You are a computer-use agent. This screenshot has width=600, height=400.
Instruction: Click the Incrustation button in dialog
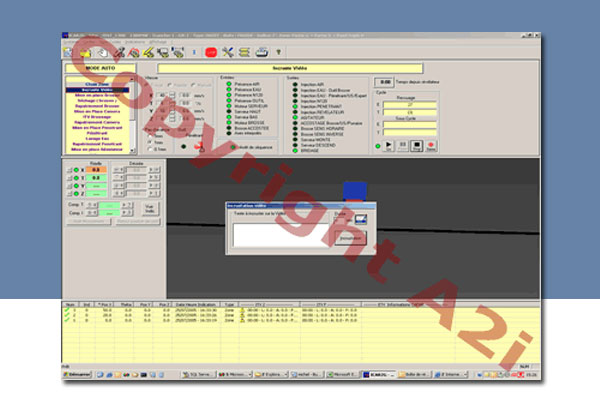tap(350, 239)
